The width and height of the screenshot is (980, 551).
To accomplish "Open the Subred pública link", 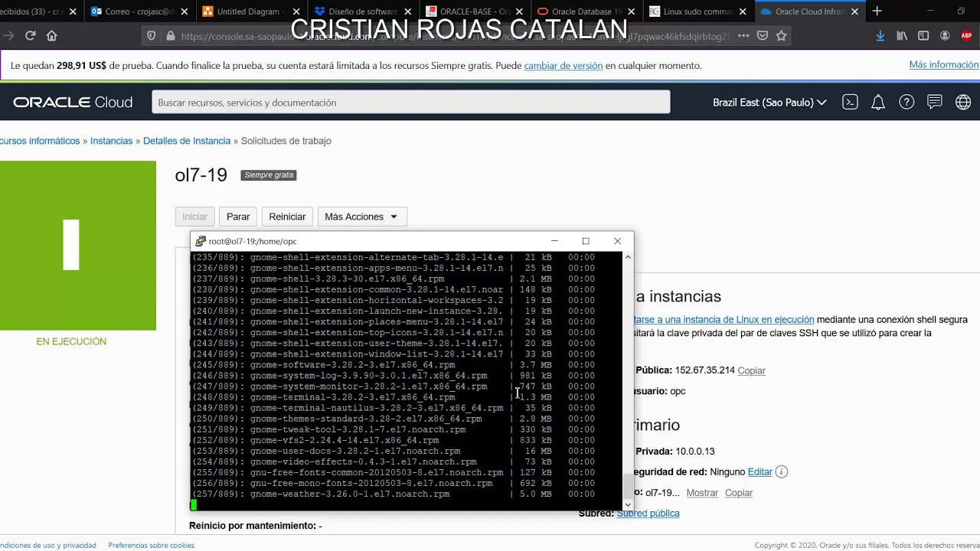I will click(x=648, y=514).
